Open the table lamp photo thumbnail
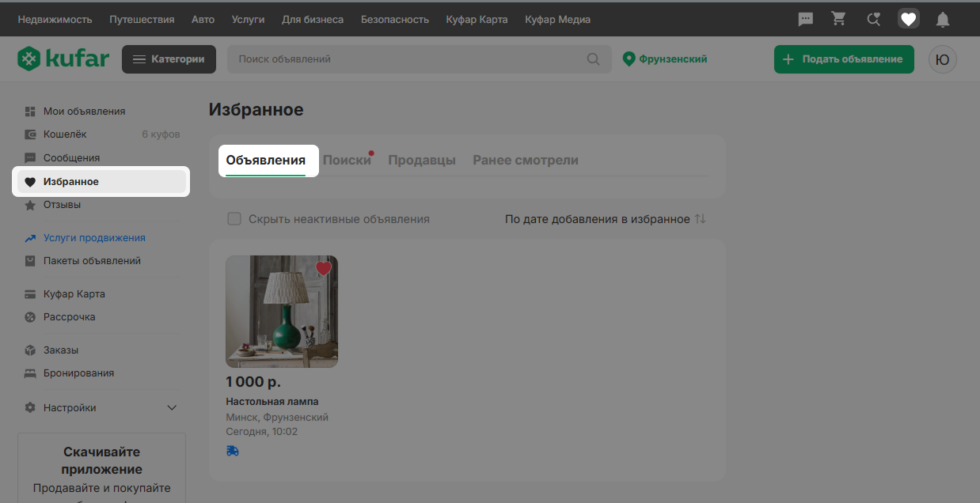 point(282,312)
